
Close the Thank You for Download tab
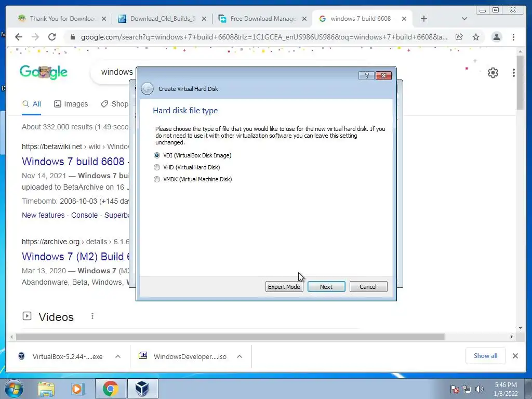(x=104, y=19)
